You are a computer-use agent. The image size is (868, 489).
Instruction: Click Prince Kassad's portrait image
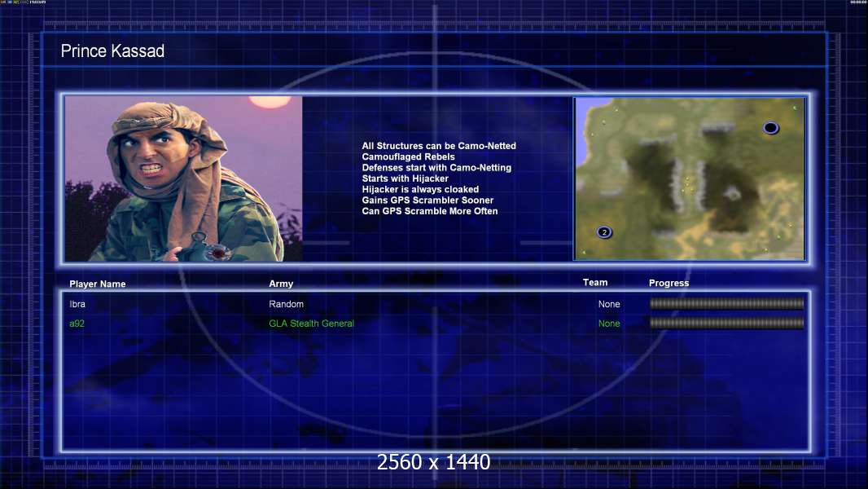pyautogui.click(x=184, y=178)
